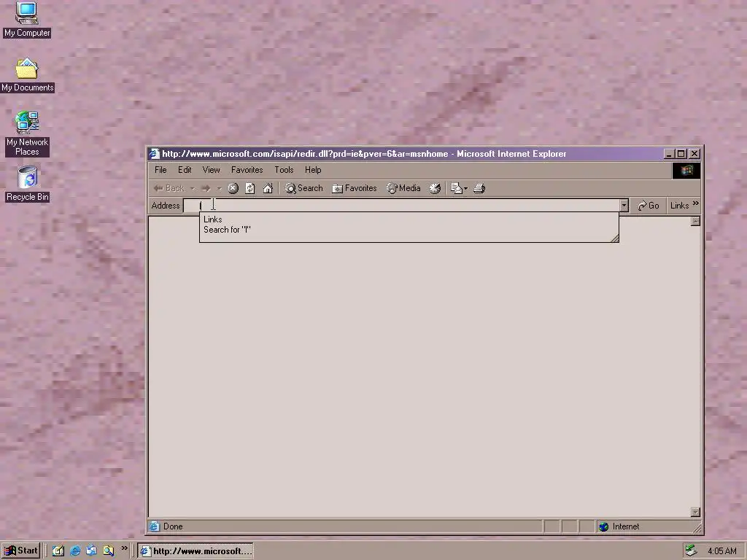Viewport: 747px width, 560px height.
Task: Open the Start menu
Action: pos(20,551)
